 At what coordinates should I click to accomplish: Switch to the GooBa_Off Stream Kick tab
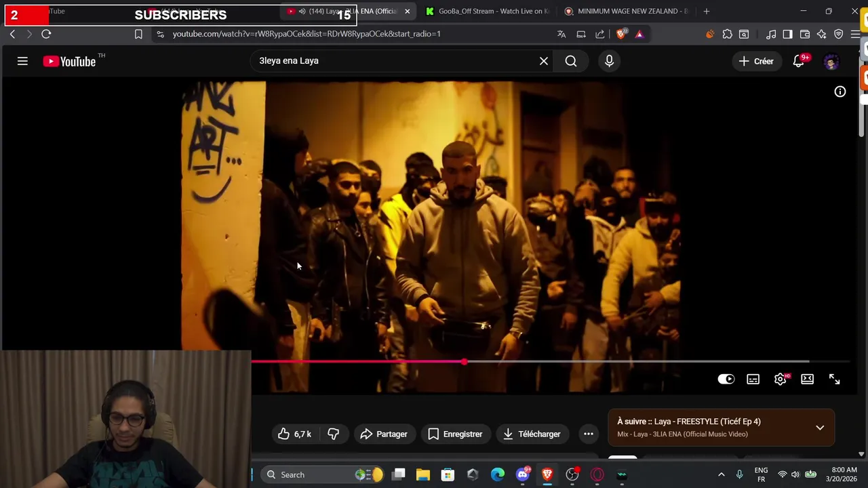[488, 12]
